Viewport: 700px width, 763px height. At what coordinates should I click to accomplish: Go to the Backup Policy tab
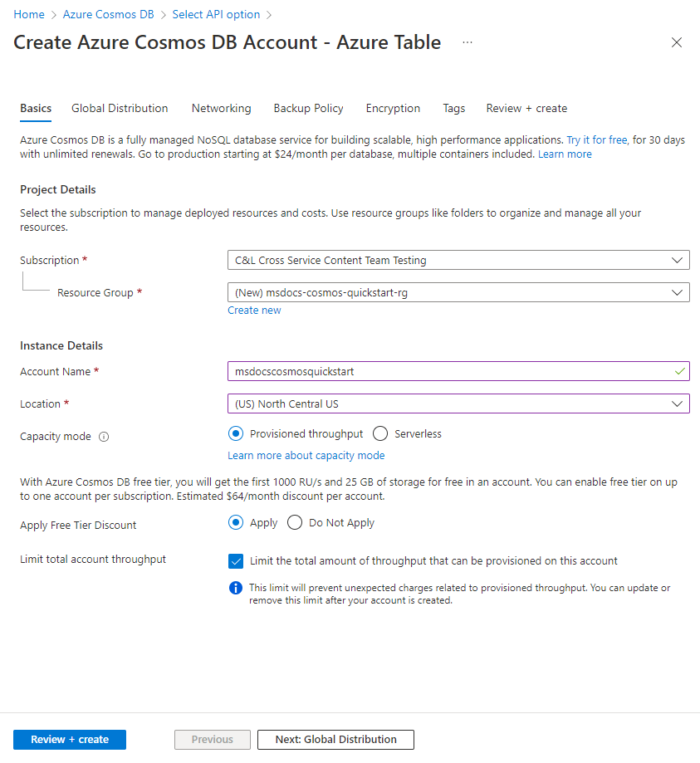pos(308,109)
